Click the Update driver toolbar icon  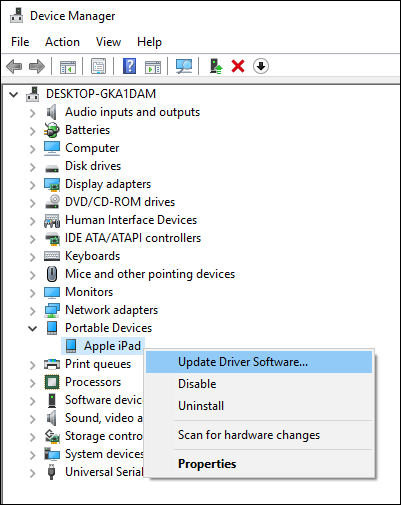pos(216,66)
